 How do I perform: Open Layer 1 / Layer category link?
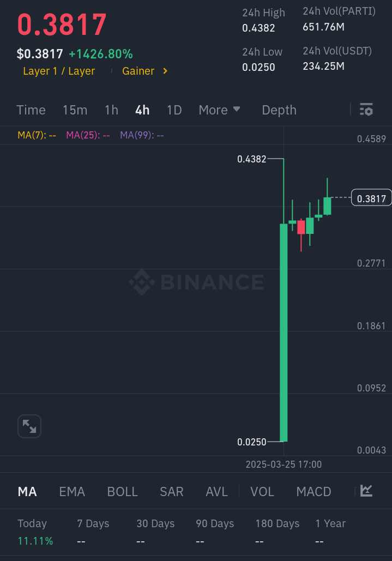pos(59,71)
